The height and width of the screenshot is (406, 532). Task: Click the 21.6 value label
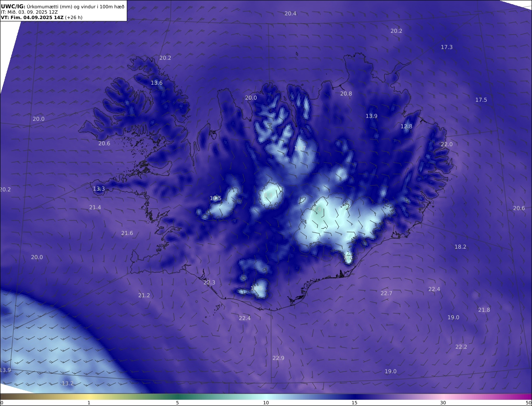[127, 233]
